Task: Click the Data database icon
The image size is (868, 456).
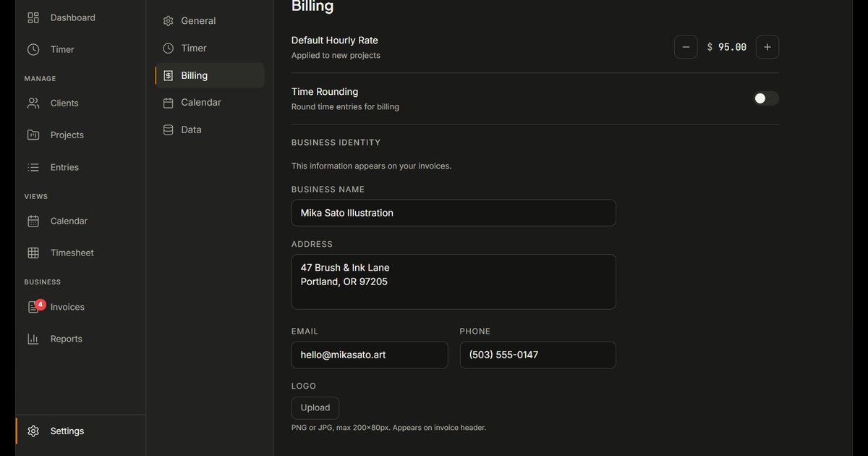Action: pos(168,130)
